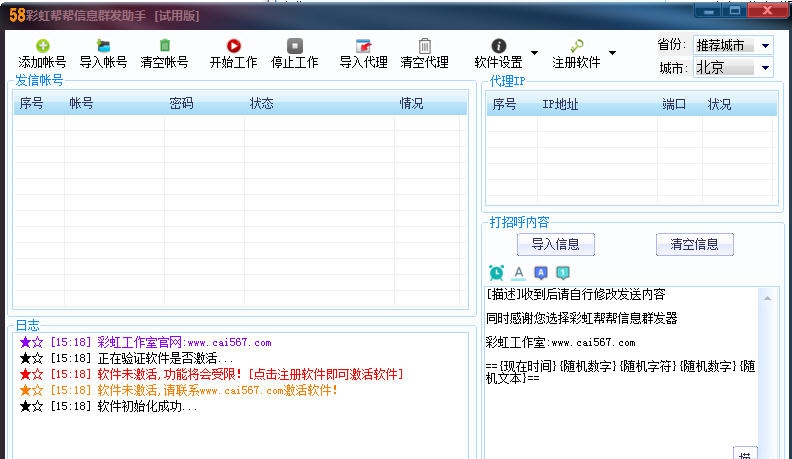Click the 状态 column header in accounts
Image resolution: width=792 pixels, height=459 pixels.
320,104
